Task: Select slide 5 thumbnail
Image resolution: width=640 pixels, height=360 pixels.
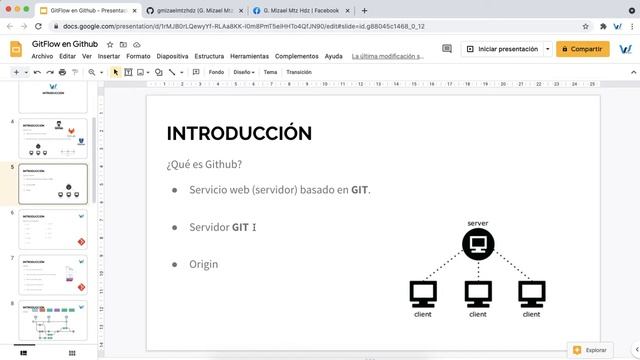Action: (x=53, y=184)
